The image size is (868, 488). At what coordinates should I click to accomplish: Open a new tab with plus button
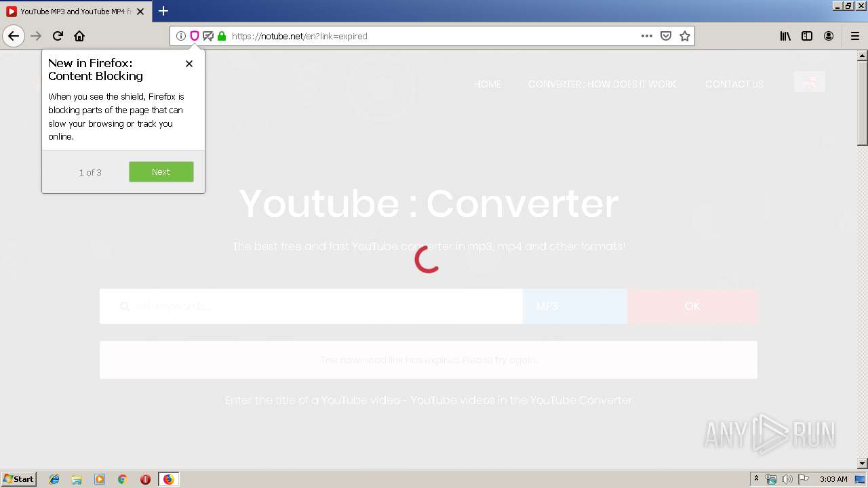pyautogui.click(x=163, y=11)
